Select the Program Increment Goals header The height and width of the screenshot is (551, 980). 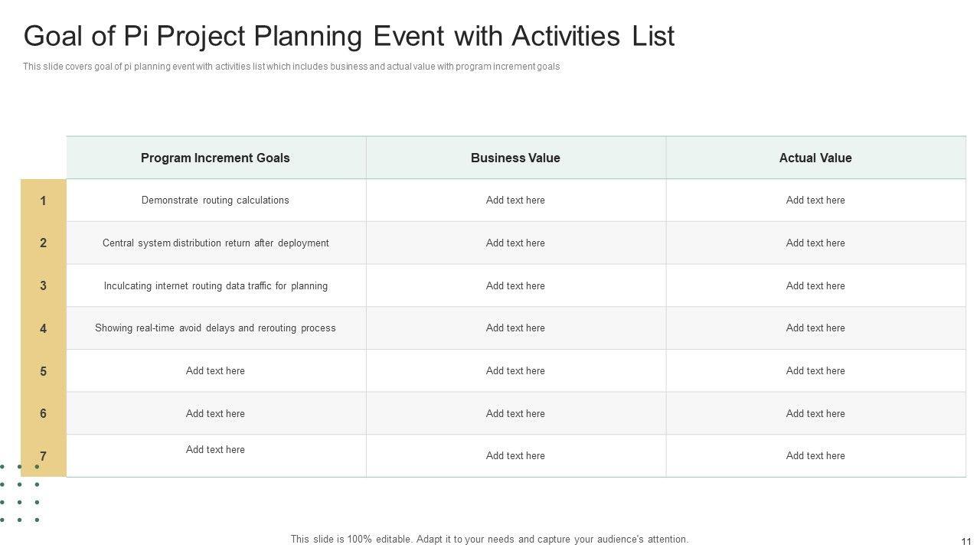pos(215,158)
